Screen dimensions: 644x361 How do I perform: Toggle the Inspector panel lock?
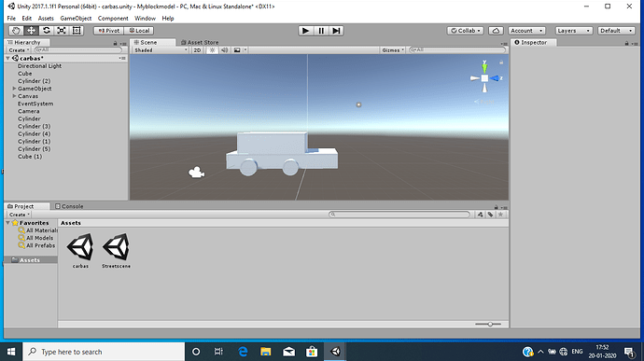627,43
